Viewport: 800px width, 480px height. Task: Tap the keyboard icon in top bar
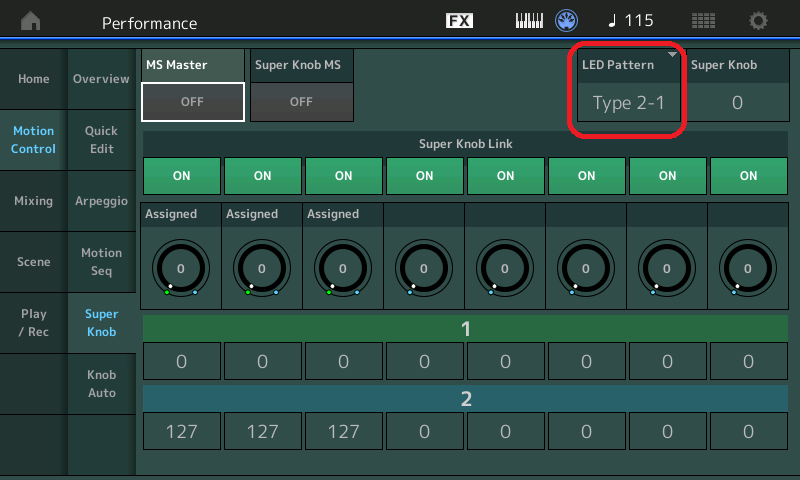(529, 21)
